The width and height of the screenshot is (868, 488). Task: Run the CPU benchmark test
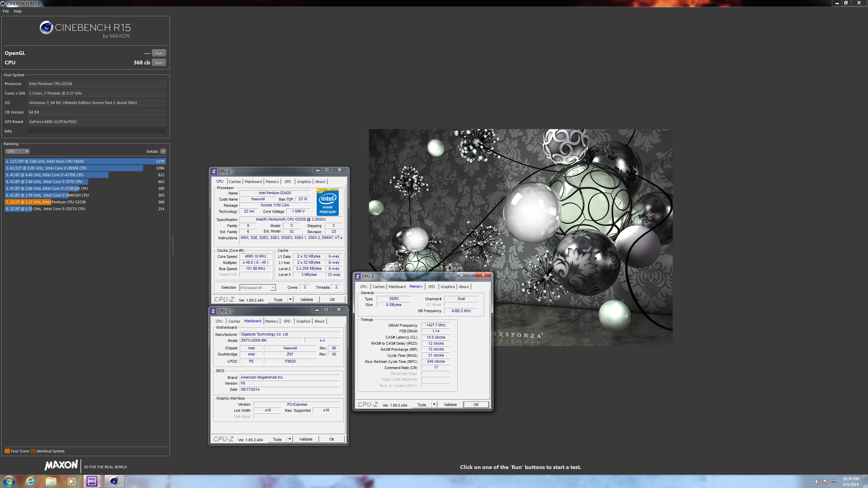click(x=159, y=63)
